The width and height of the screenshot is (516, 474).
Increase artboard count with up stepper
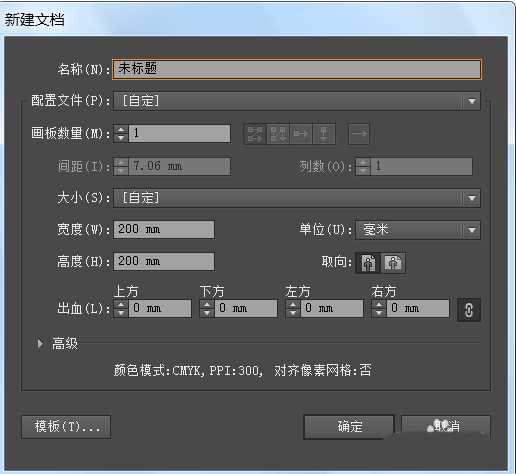coord(121,130)
